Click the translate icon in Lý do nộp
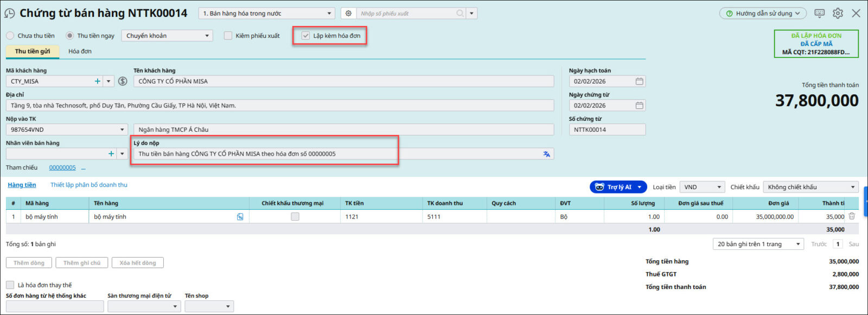Screen dimensions: 868x315 coord(546,154)
